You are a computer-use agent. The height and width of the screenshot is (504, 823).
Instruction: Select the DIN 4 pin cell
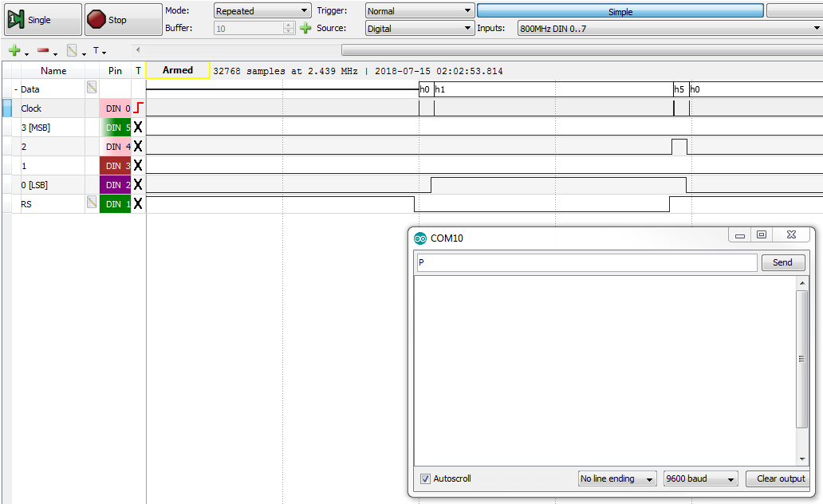click(115, 147)
